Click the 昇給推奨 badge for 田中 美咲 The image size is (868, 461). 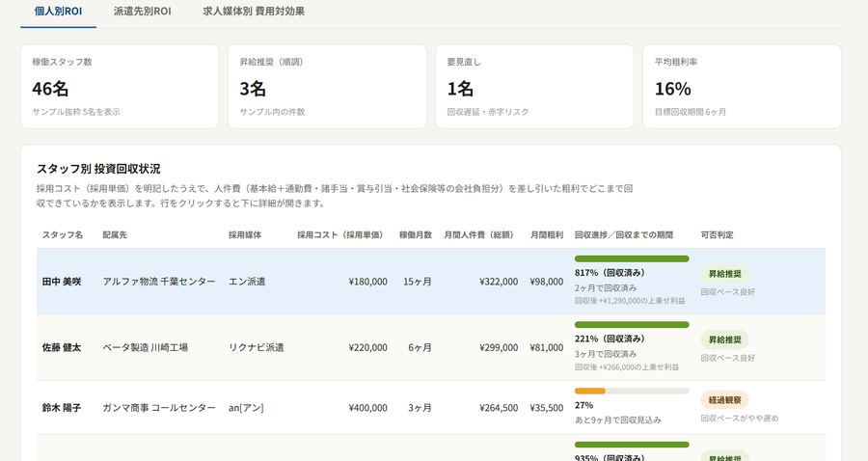point(724,274)
